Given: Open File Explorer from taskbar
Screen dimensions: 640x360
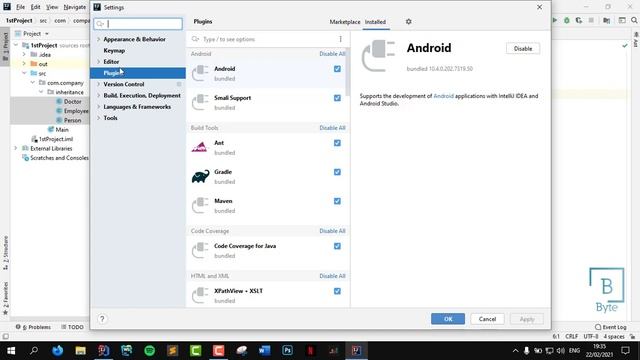Looking at the screenshot, I should 80,351.
